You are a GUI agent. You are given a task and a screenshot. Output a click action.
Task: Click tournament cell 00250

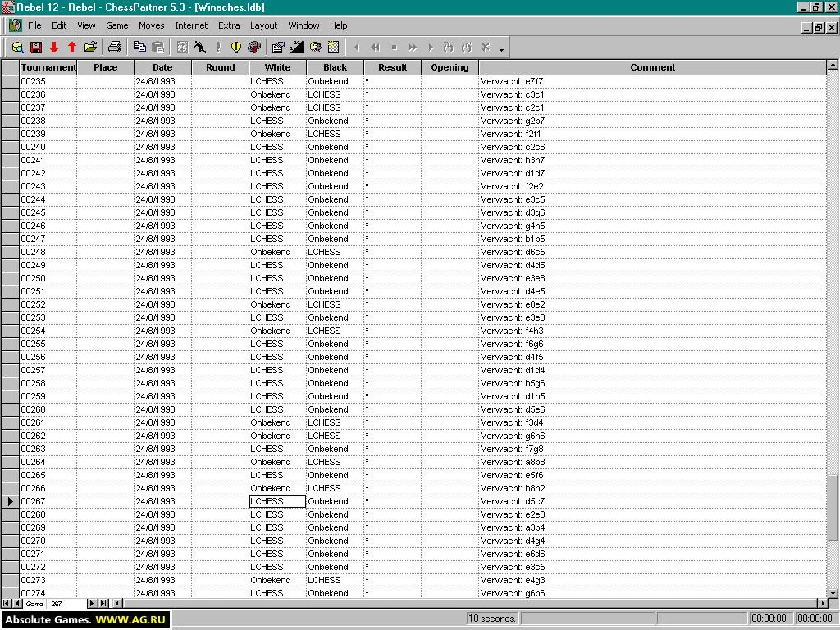[48, 279]
